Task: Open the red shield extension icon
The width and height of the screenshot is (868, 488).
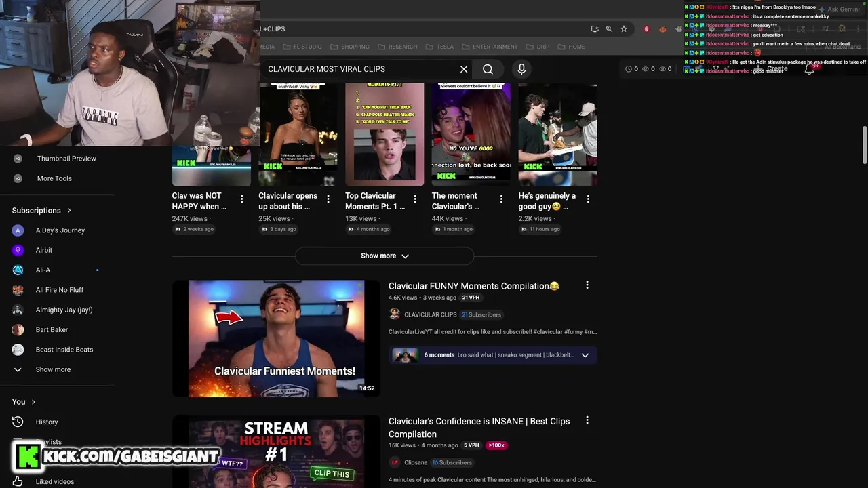Action: [x=646, y=29]
